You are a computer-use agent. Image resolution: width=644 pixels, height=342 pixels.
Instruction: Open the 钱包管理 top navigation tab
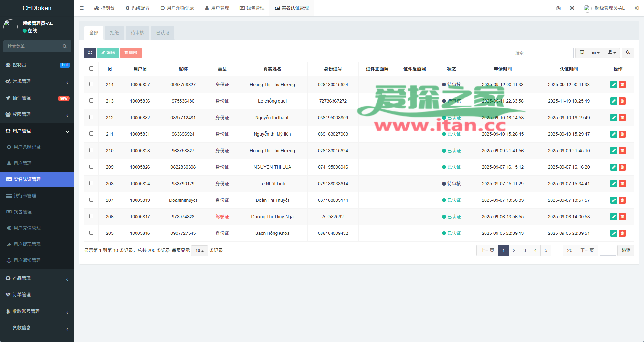252,8
